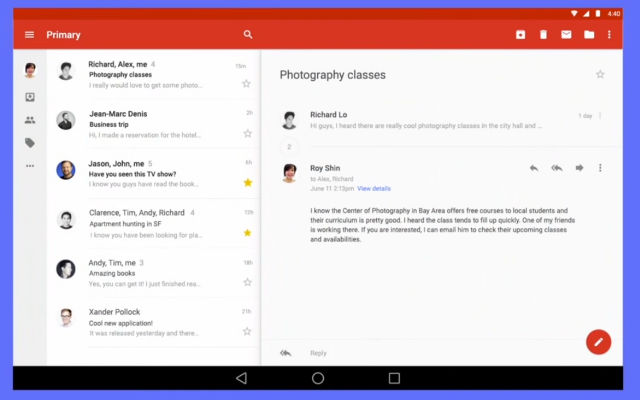640x400 pixels.
Task: Click reply all on Roy Shin's message
Action: coord(557,168)
